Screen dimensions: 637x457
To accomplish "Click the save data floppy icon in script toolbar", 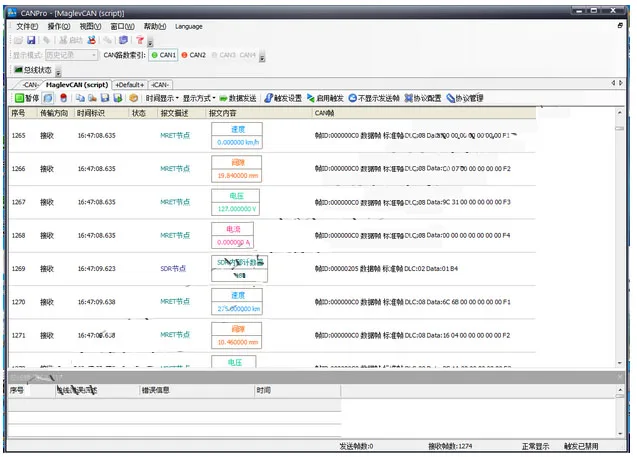I will 105,98.
